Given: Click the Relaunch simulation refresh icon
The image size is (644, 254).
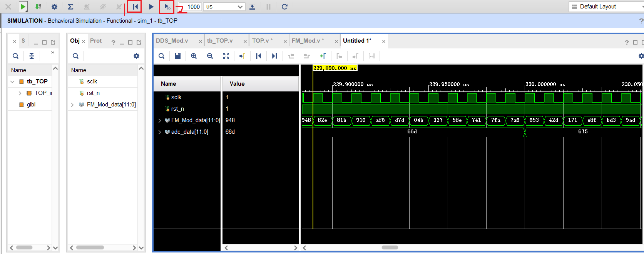Looking at the screenshot, I should coord(284,7).
